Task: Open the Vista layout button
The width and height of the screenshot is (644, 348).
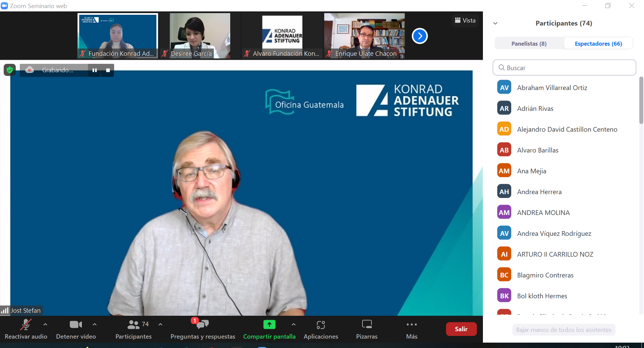Action: [x=465, y=20]
